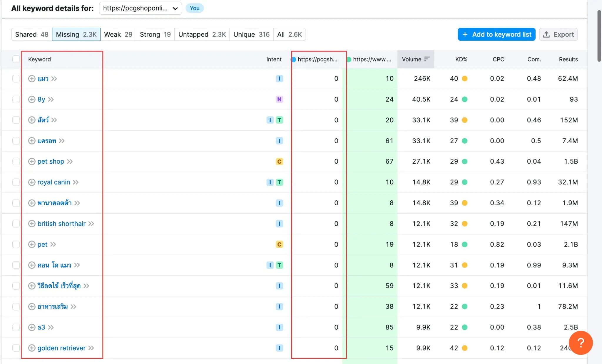
Task: Click the 'Intent' column header
Action: (x=274, y=59)
